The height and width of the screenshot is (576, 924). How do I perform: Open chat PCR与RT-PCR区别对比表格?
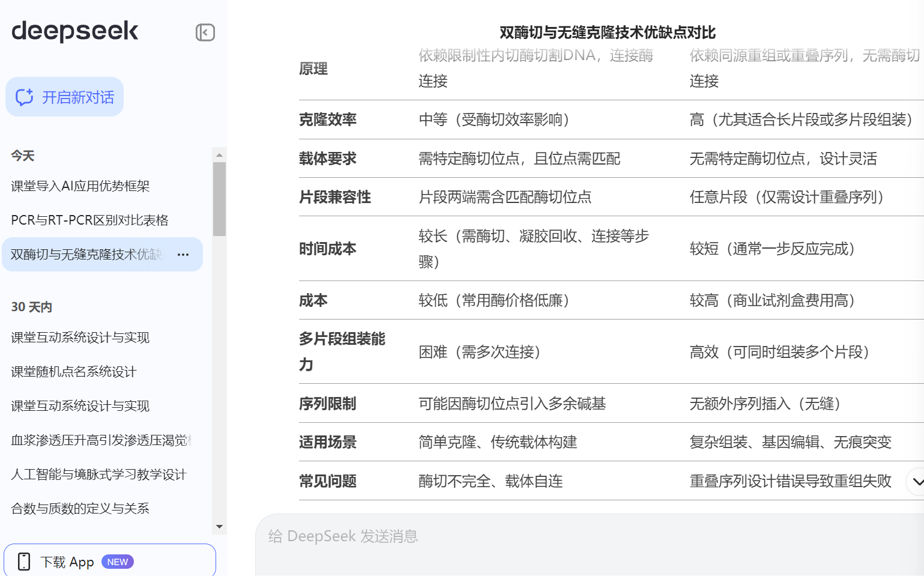point(89,220)
